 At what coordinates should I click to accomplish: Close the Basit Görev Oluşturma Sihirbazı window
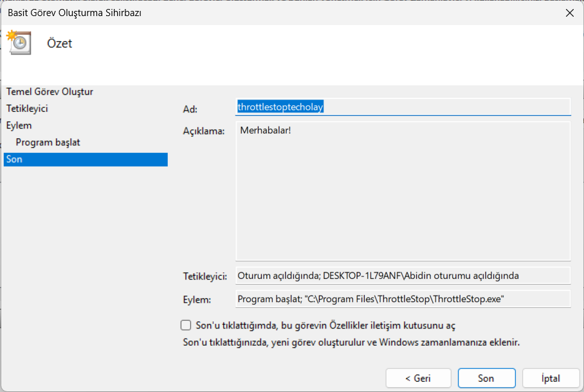pos(569,13)
